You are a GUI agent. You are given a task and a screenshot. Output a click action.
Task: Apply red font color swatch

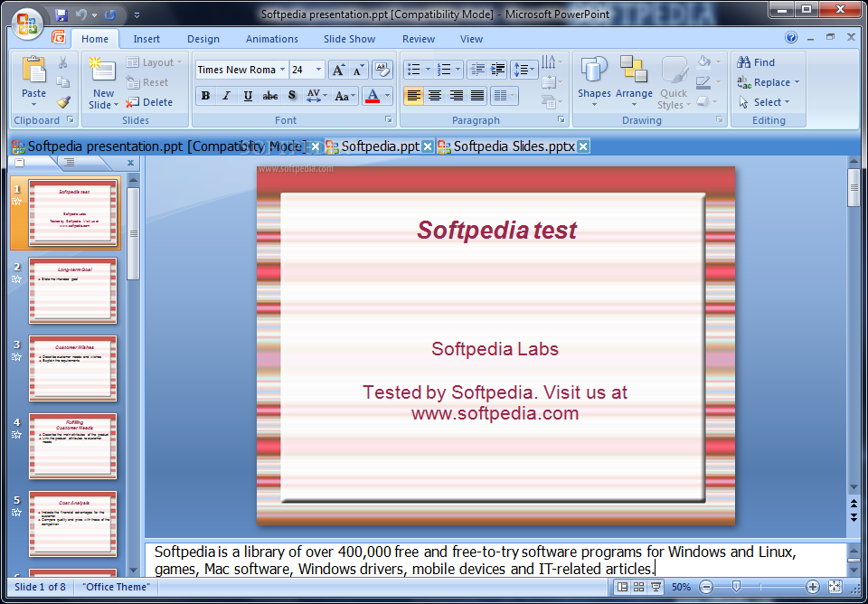(373, 96)
